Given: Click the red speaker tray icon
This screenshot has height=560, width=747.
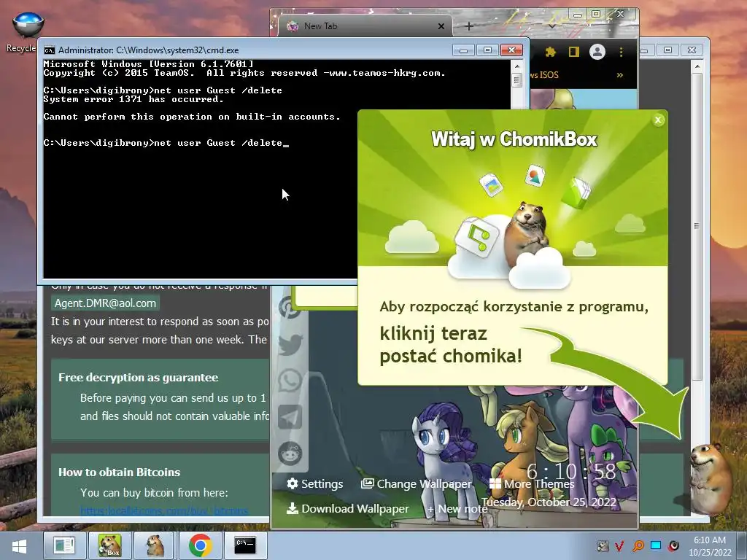Looking at the screenshot, I should (673, 545).
